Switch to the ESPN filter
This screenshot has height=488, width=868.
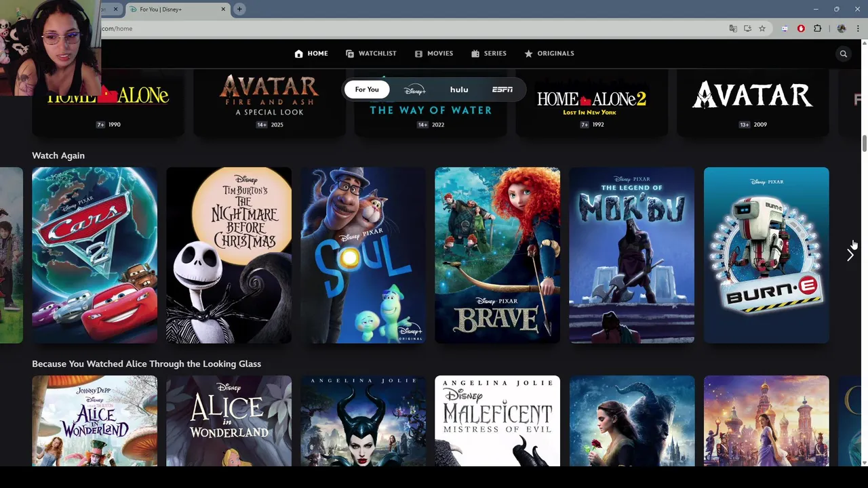tap(502, 89)
